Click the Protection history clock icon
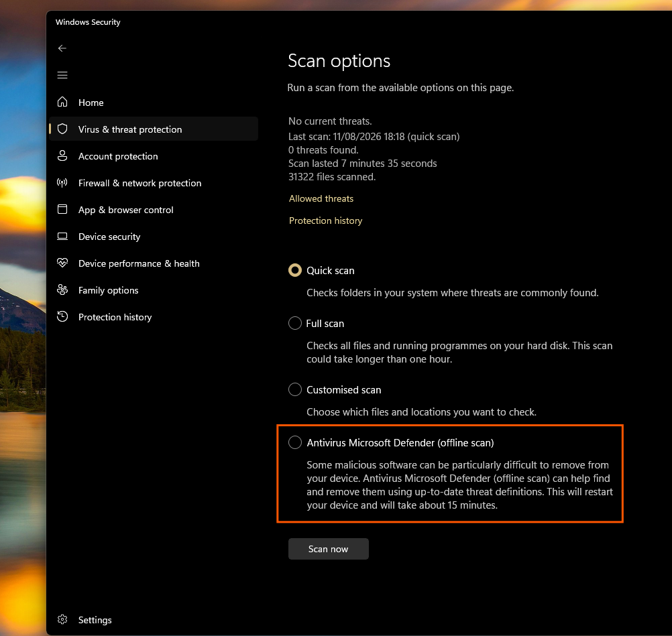Image resolution: width=672 pixels, height=636 pixels. pos(62,316)
